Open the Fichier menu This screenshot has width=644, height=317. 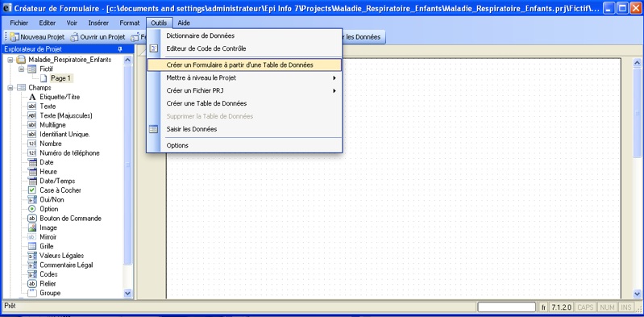[x=19, y=23]
